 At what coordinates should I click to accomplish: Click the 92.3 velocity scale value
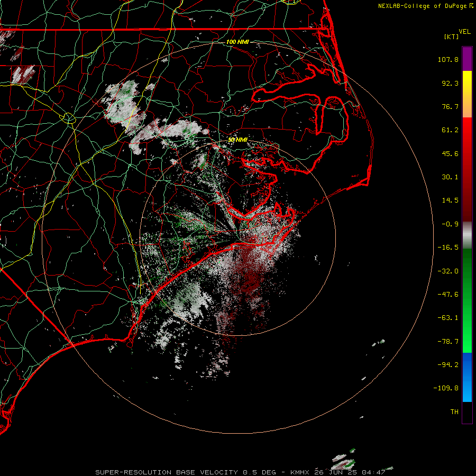pyautogui.click(x=450, y=83)
